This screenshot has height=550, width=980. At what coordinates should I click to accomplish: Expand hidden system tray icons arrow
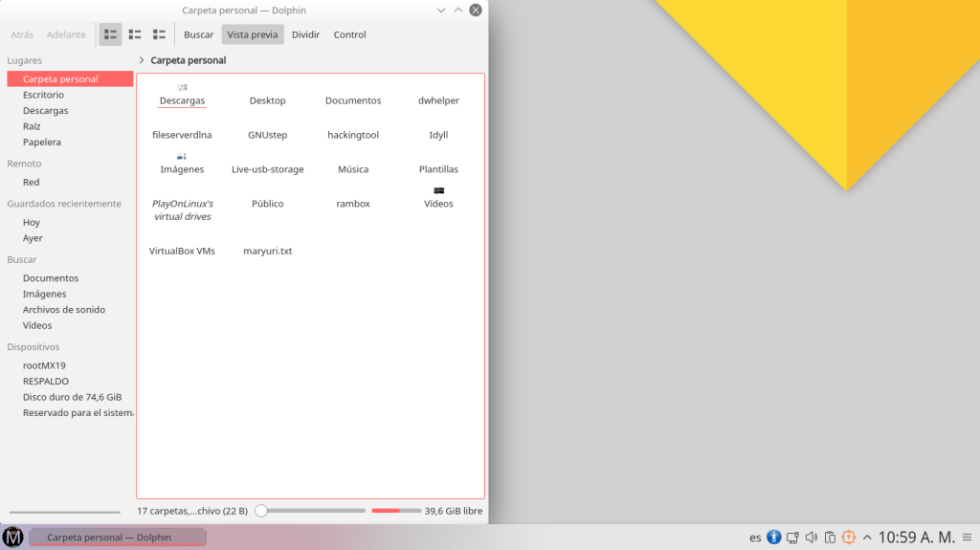(866, 537)
